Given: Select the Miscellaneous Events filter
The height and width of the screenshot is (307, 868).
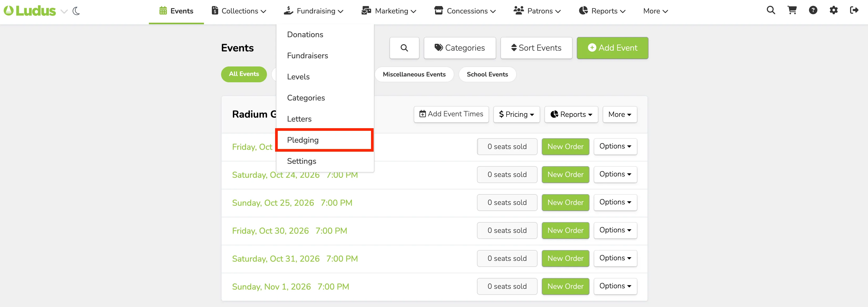Looking at the screenshot, I should [x=414, y=74].
